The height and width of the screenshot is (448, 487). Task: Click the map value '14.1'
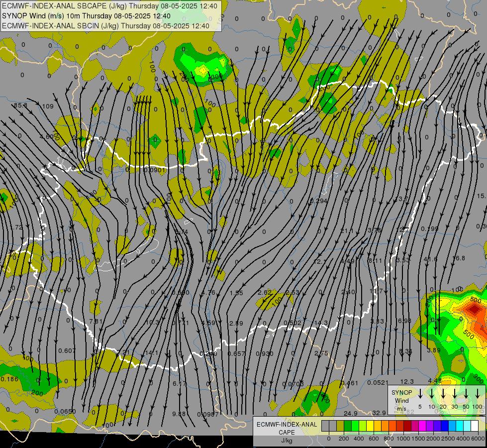click(x=152, y=353)
